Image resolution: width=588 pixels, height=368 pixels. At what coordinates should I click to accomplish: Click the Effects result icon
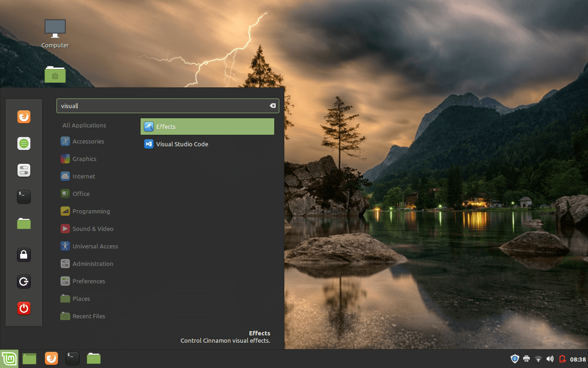pyautogui.click(x=148, y=126)
